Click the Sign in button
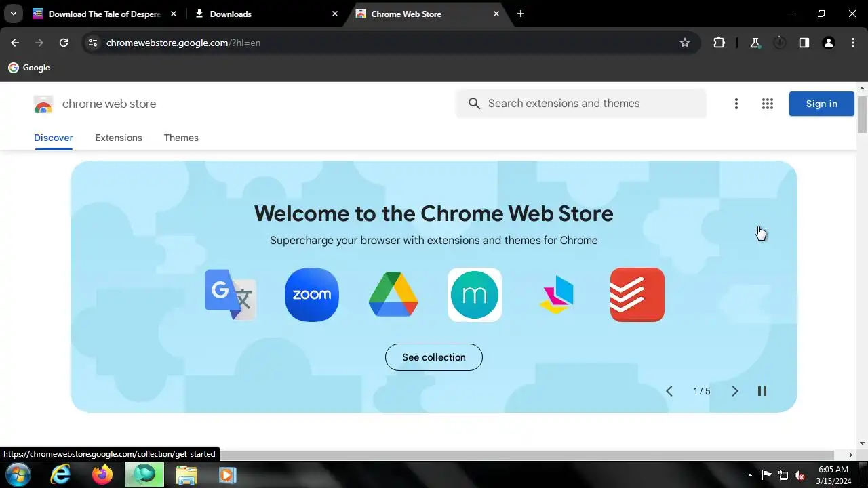Viewport: 868px width, 488px height. (822, 104)
